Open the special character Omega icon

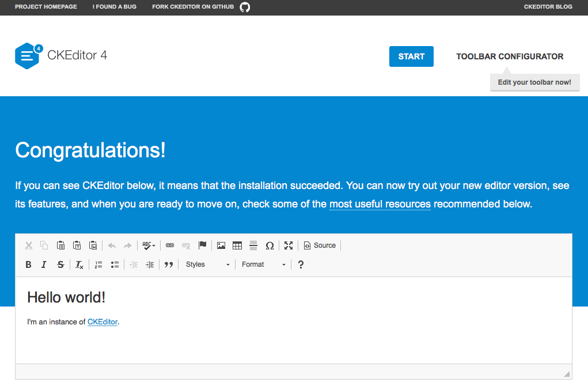click(x=270, y=245)
